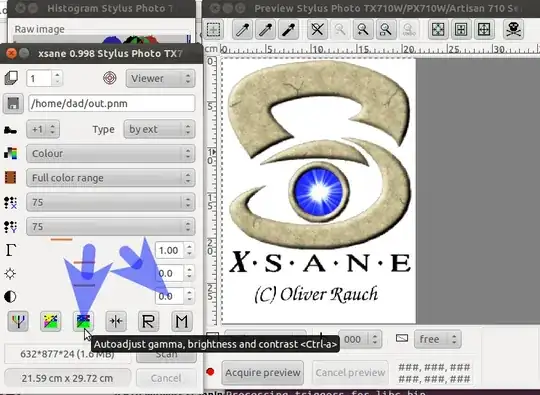The width and height of the screenshot is (540, 395).
Task: Click the skull delete preview cache icon
Action: (x=513, y=29)
